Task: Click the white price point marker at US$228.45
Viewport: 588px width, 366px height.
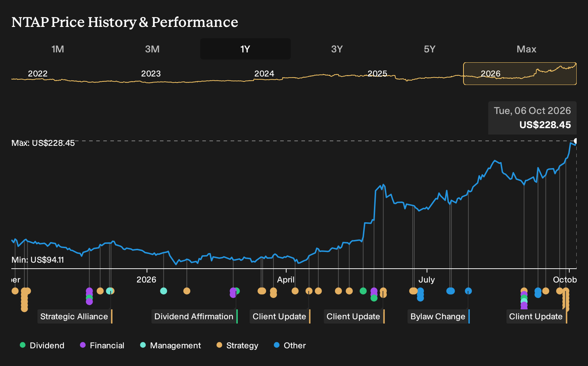Action: pos(576,141)
